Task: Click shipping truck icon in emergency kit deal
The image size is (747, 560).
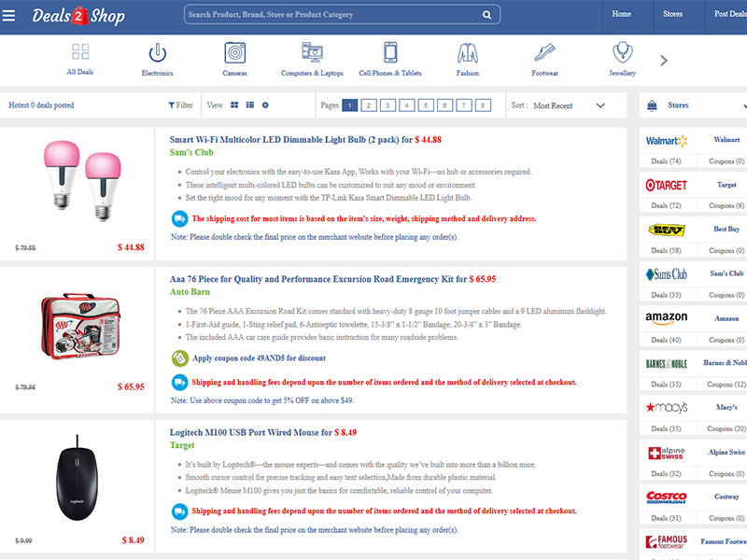Action: pos(179,382)
